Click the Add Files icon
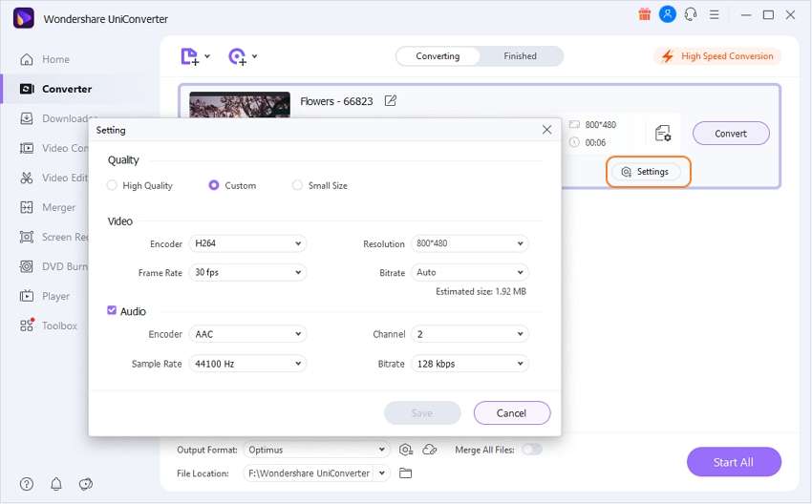The width and height of the screenshot is (812, 504). [189, 56]
